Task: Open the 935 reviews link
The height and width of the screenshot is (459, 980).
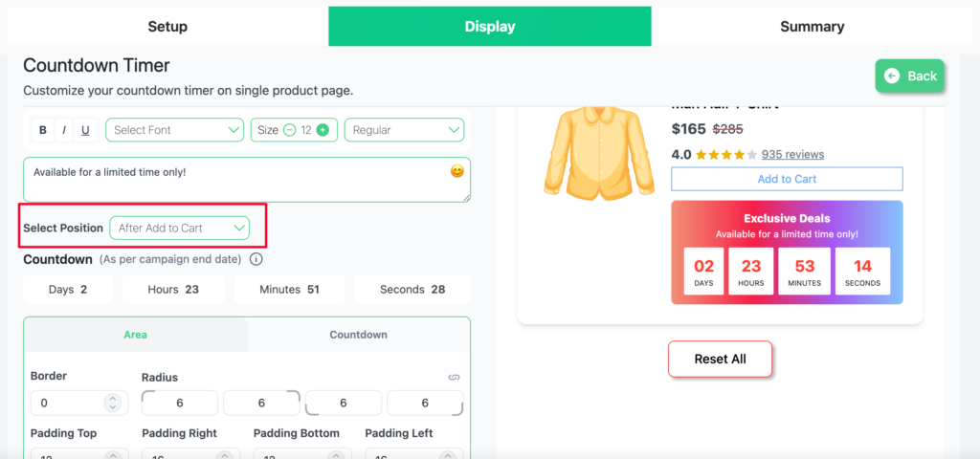Action: [792, 154]
